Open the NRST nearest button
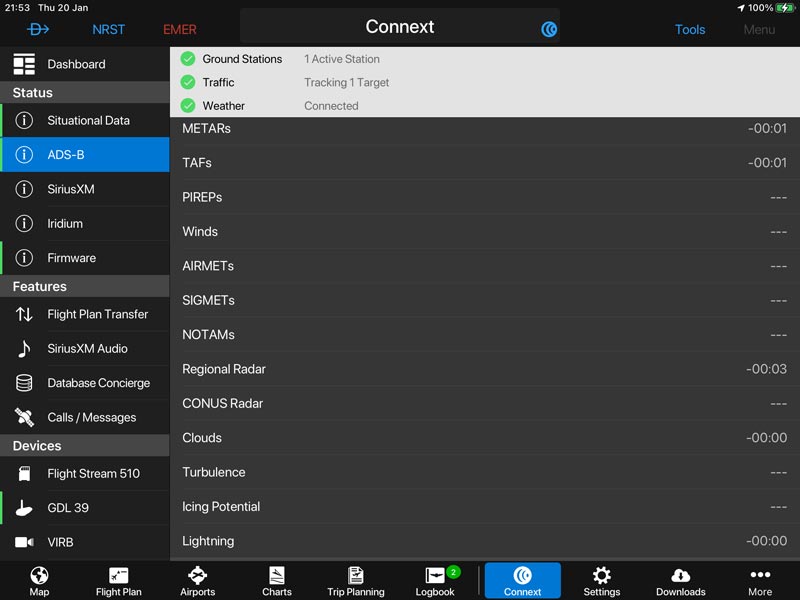 click(x=108, y=30)
